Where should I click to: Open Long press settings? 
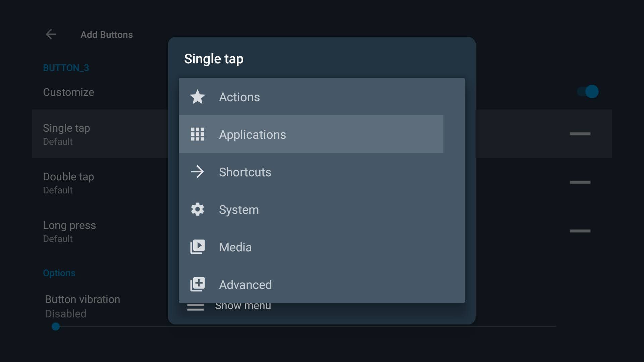(101, 231)
